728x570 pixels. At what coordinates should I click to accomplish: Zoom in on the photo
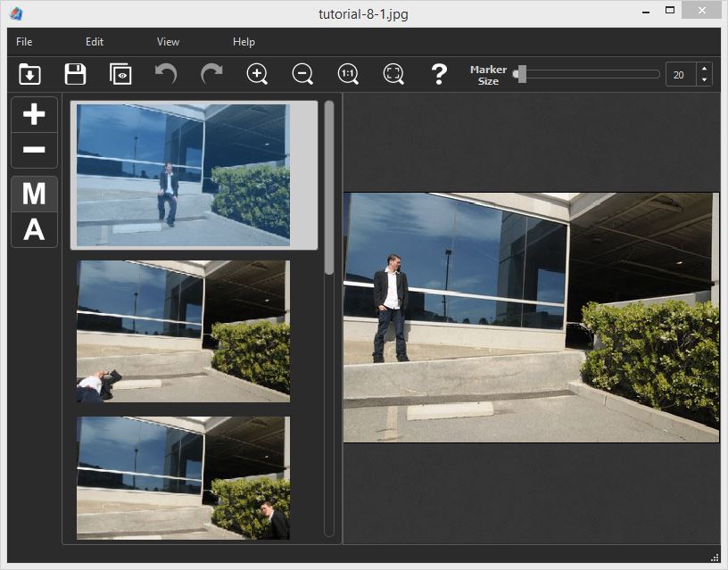coord(257,74)
